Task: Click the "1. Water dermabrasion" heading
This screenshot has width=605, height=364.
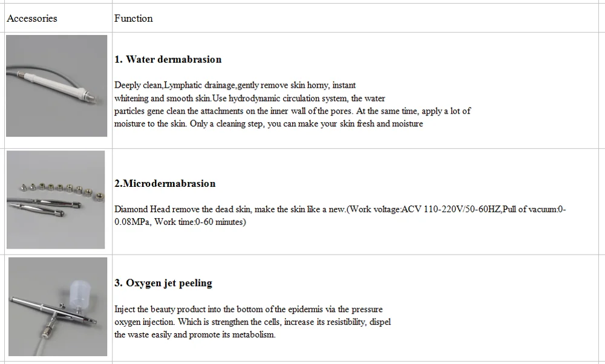Action: [168, 59]
